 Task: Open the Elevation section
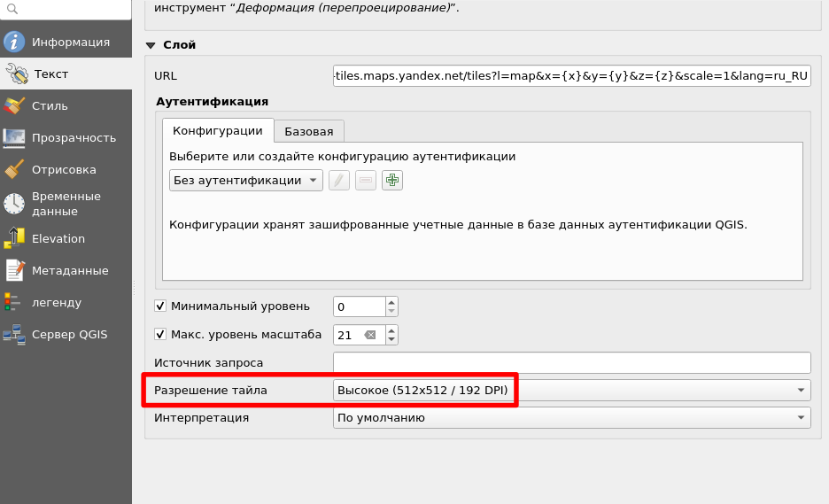(66, 238)
